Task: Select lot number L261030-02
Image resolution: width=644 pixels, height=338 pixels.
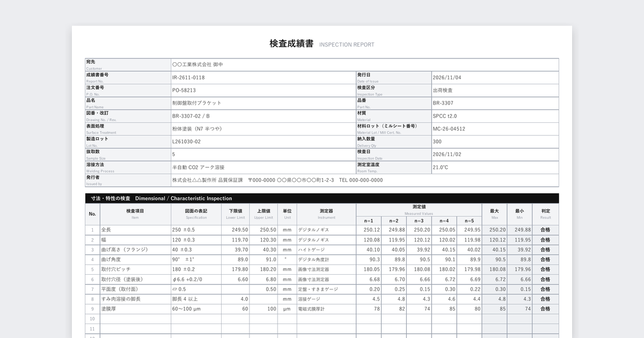Action: [x=186, y=142]
